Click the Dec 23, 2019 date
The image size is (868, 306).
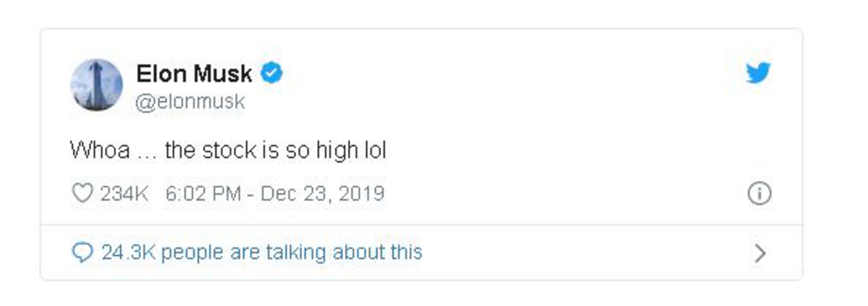pyautogui.click(x=322, y=194)
